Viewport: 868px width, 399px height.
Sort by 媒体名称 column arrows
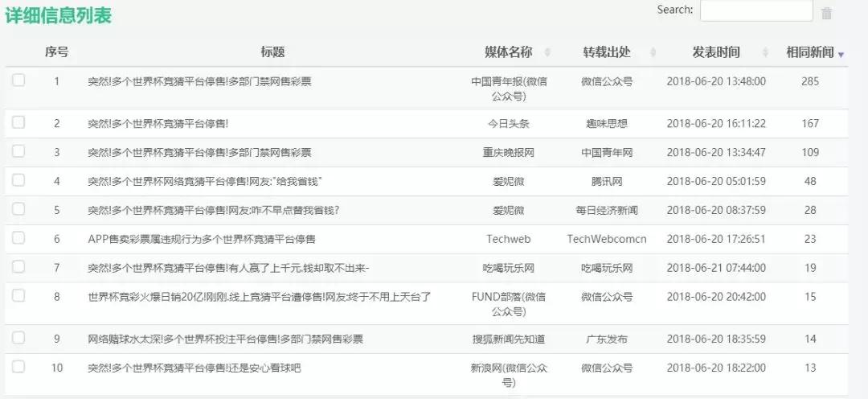pos(547,52)
